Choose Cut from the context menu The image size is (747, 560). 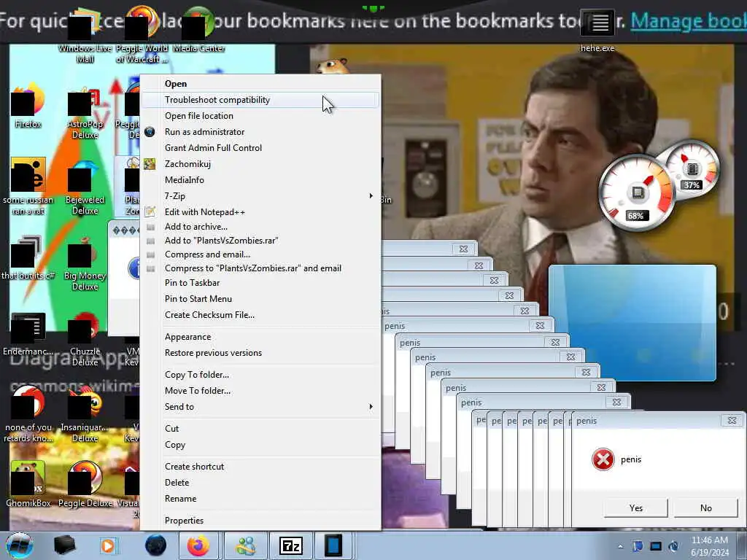pyautogui.click(x=260, y=429)
